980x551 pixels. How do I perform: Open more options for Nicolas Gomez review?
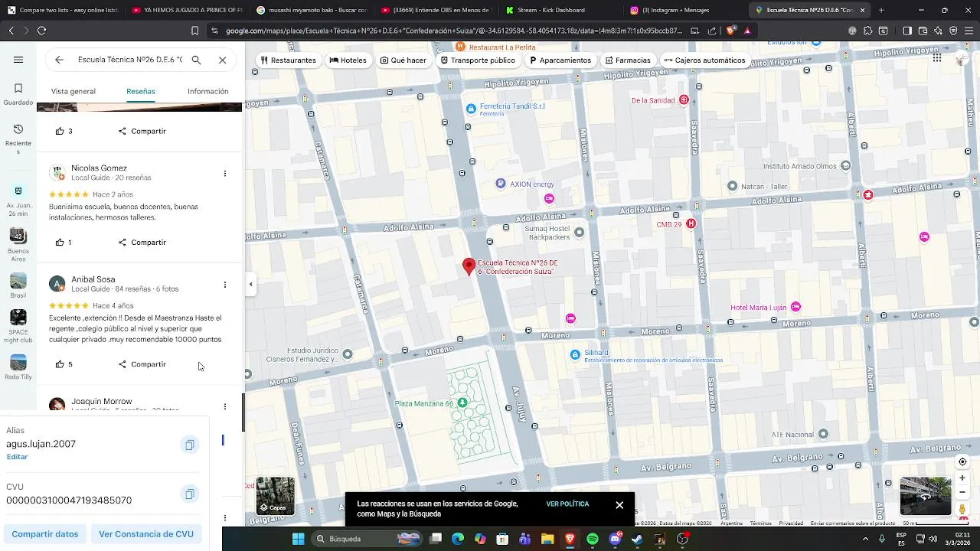coord(224,174)
